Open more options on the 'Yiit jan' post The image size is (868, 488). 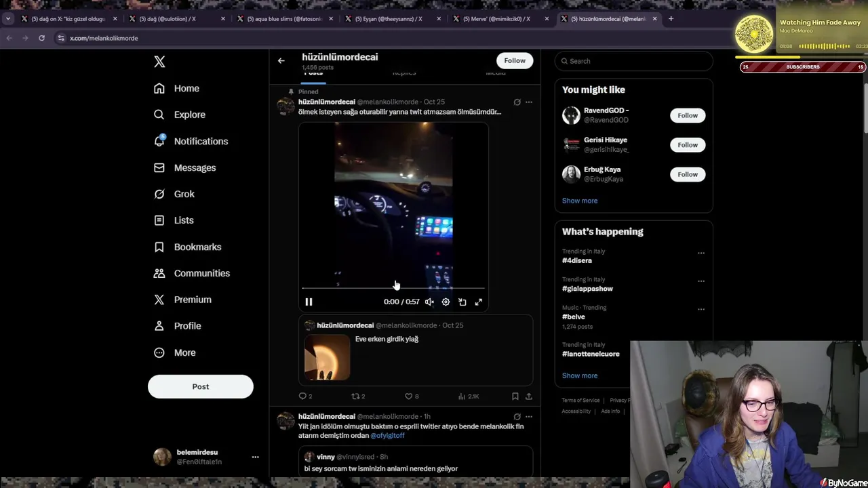529,417
